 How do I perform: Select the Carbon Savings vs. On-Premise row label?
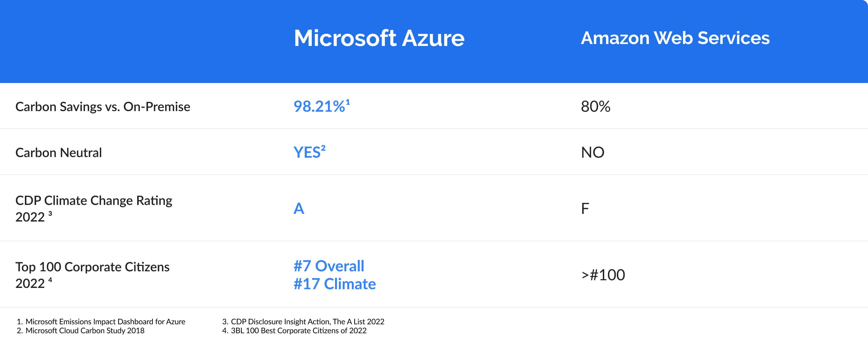coord(103,107)
